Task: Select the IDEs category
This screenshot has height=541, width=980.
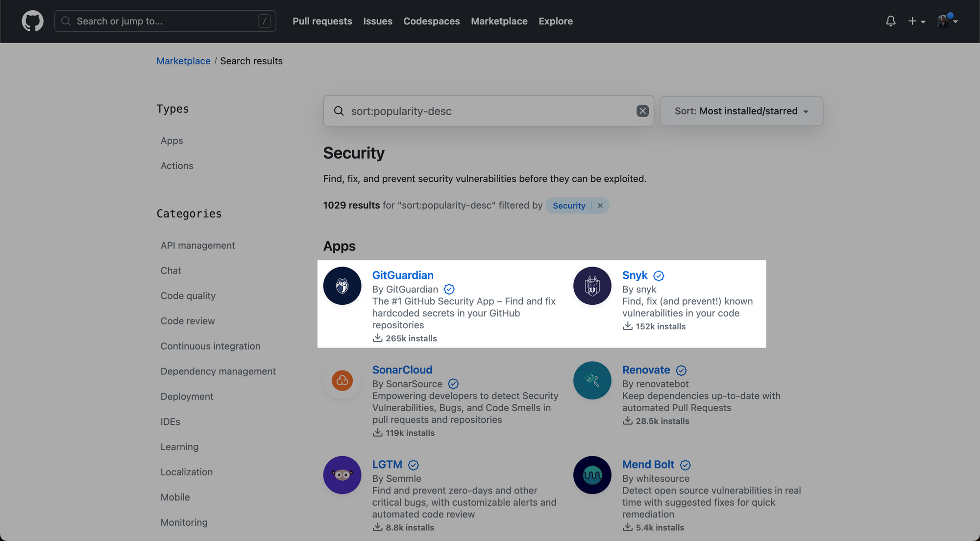Action: [170, 421]
